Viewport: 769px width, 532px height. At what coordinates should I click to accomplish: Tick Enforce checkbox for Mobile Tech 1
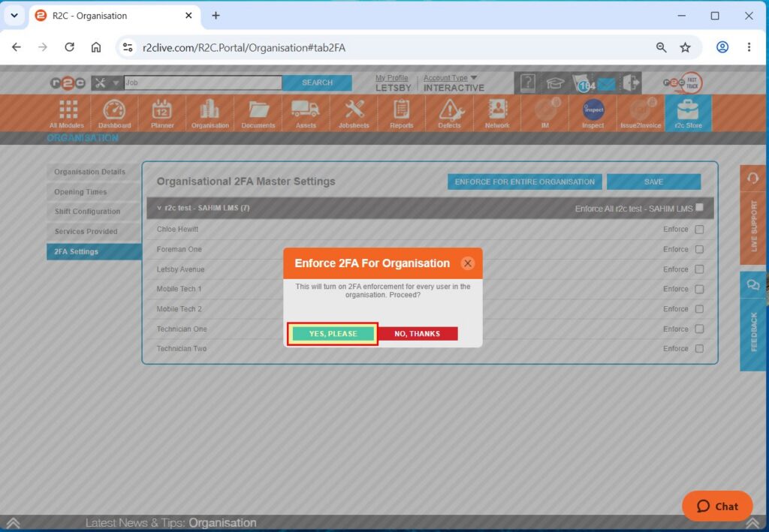(x=699, y=289)
